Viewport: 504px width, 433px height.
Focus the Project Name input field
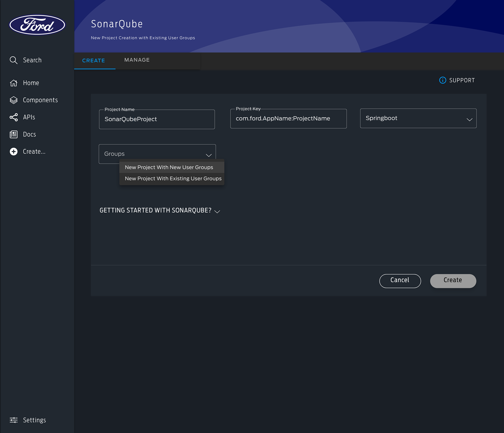pyautogui.click(x=157, y=119)
